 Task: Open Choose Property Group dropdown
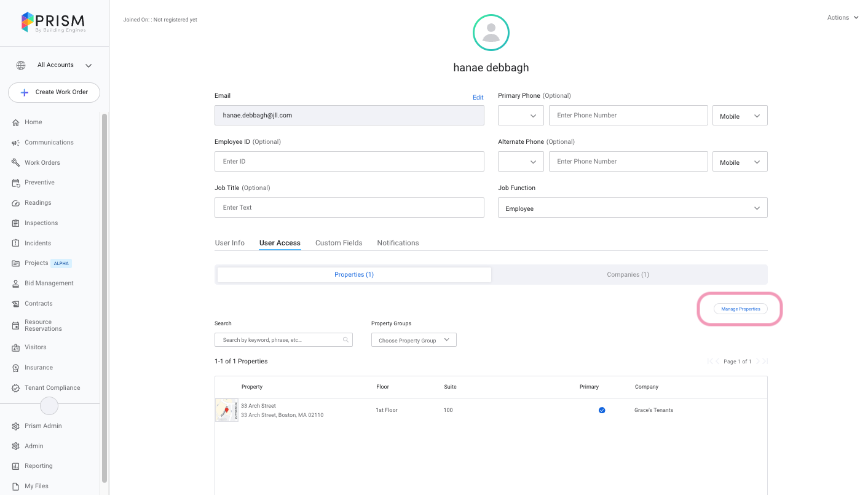pyautogui.click(x=414, y=340)
